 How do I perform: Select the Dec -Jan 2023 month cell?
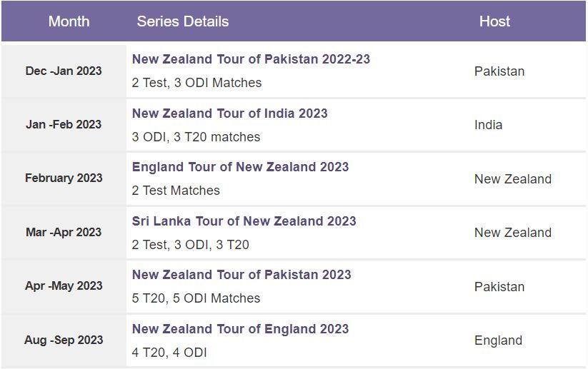coord(64,71)
